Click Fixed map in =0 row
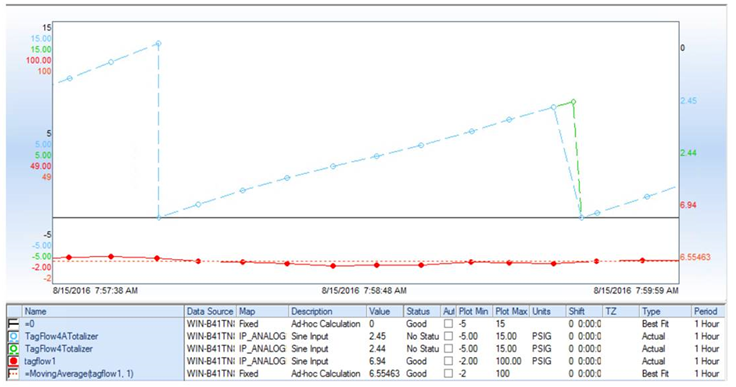This screenshot has height=387, width=736. pos(249,324)
